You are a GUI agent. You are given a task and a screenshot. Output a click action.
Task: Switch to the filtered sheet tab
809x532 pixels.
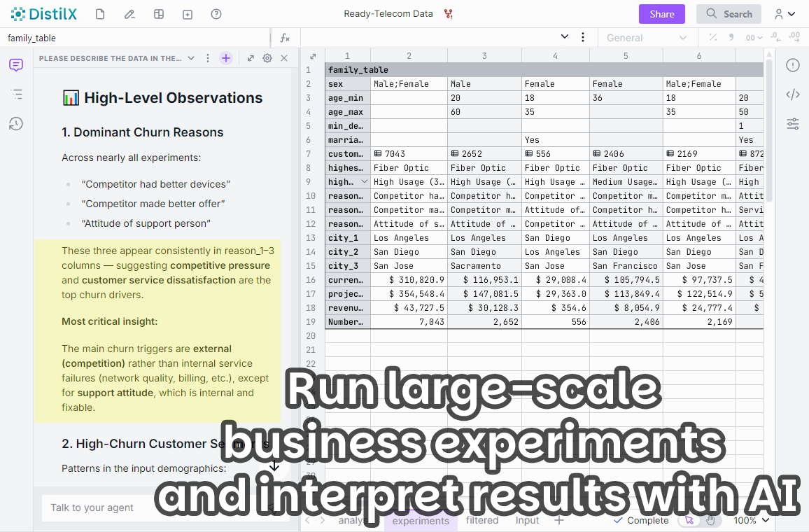click(482, 520)
